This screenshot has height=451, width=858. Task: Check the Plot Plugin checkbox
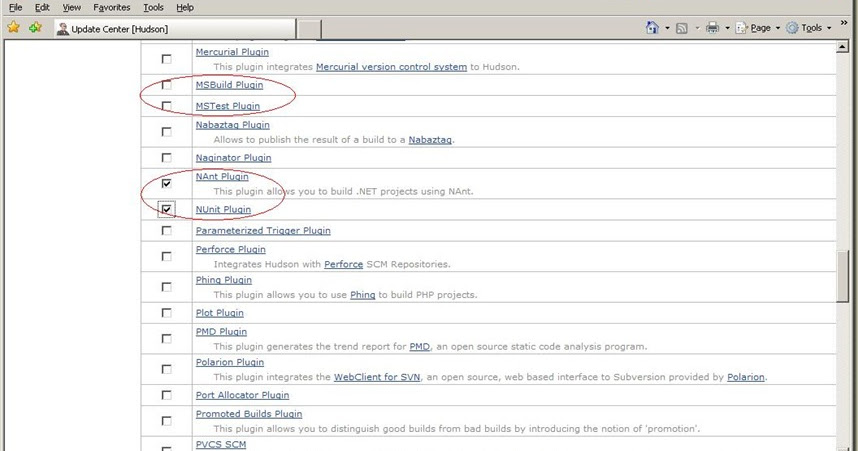(x=166, y=313)
